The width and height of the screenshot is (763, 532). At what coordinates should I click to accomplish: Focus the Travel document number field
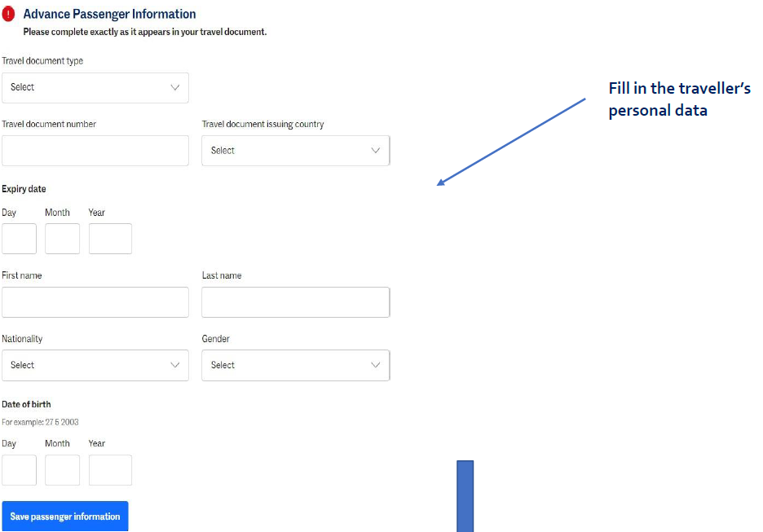click(x=95, y=151)
